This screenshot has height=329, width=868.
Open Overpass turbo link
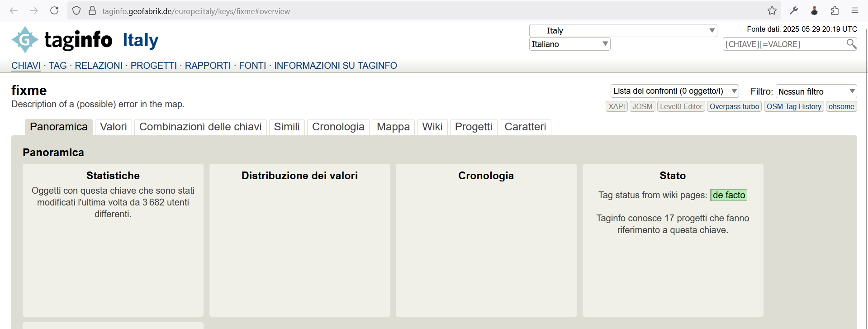[734, 106]
